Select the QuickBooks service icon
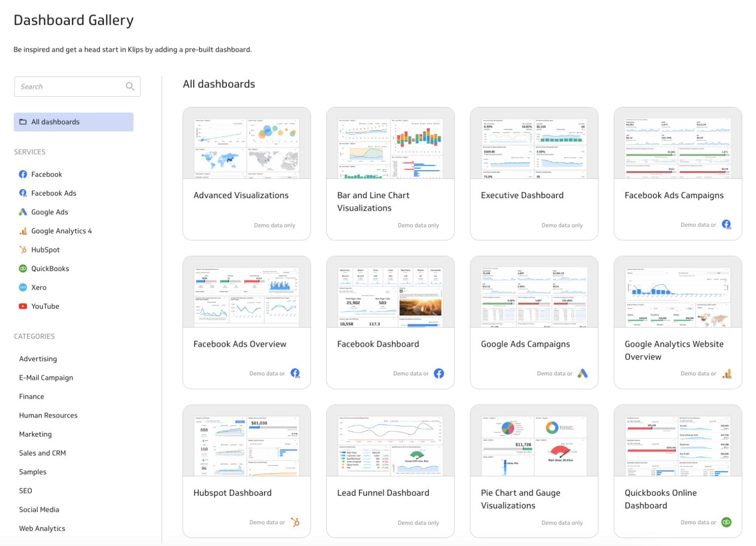Image resolution: width=756 pixels, height=546 pixels. 23,268
